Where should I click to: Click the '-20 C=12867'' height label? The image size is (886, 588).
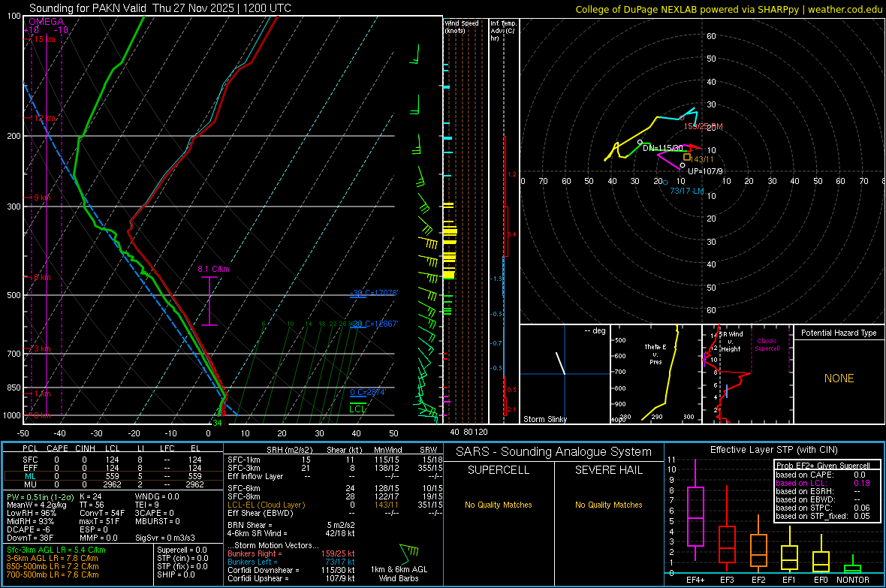[374, 324]
